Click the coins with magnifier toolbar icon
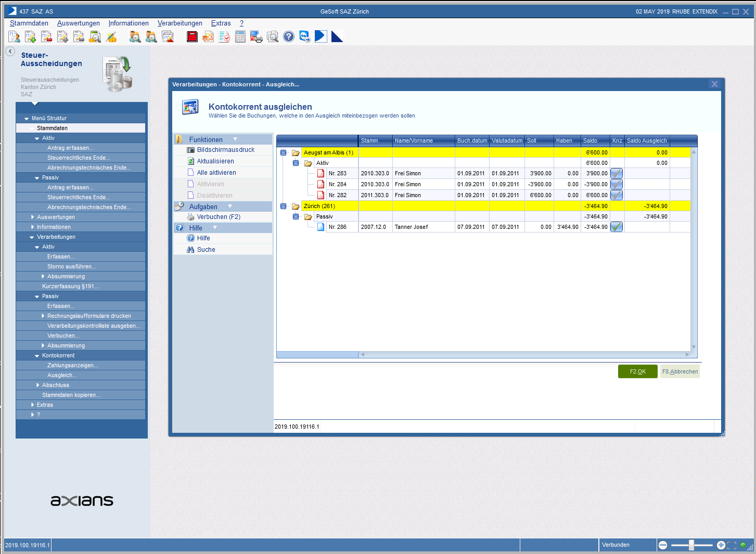 click(95, 36)
